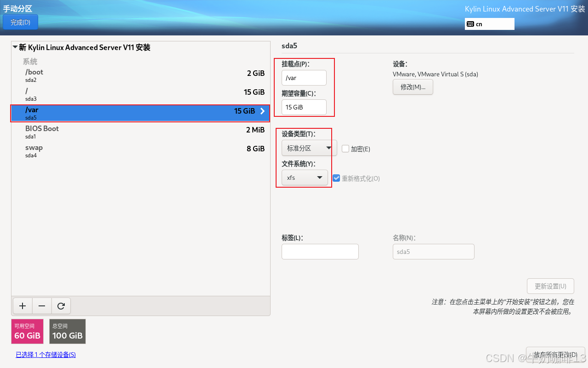
Task: Open the 设备类型 标准分区 dropdown
Action: 309,148
